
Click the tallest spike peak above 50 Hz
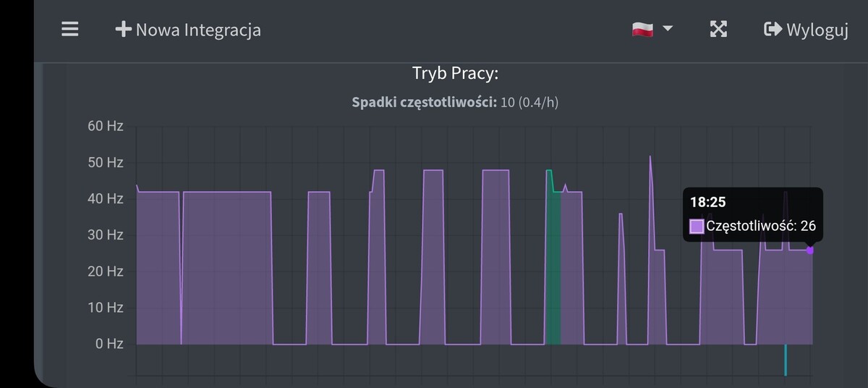pyautogui.click(x=650, y=157)
